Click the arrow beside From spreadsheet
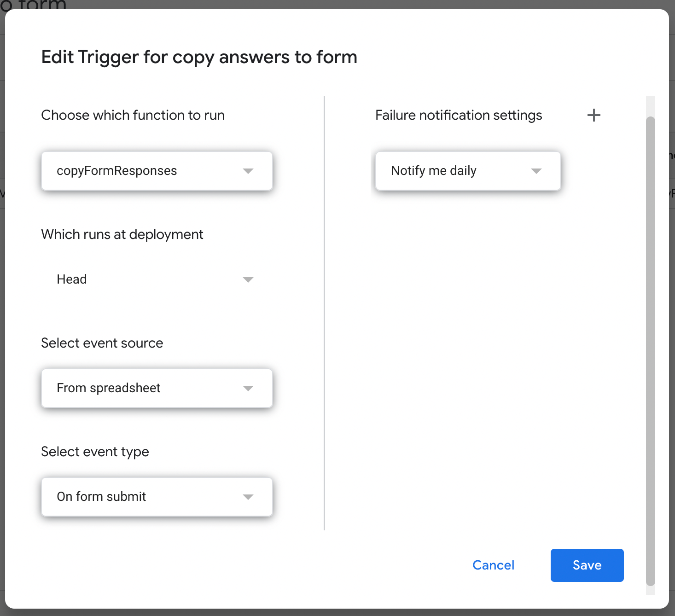 point(248,389)
